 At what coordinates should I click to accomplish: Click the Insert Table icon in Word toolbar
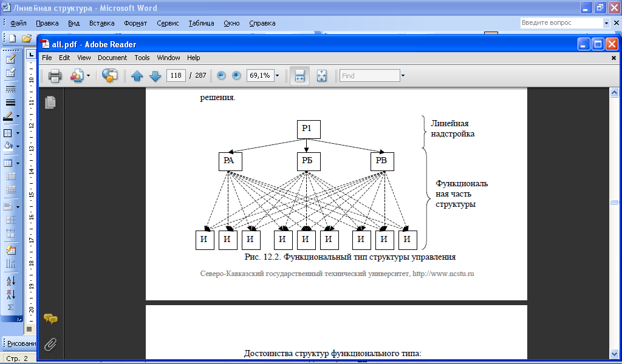click(x=9, y=163)
